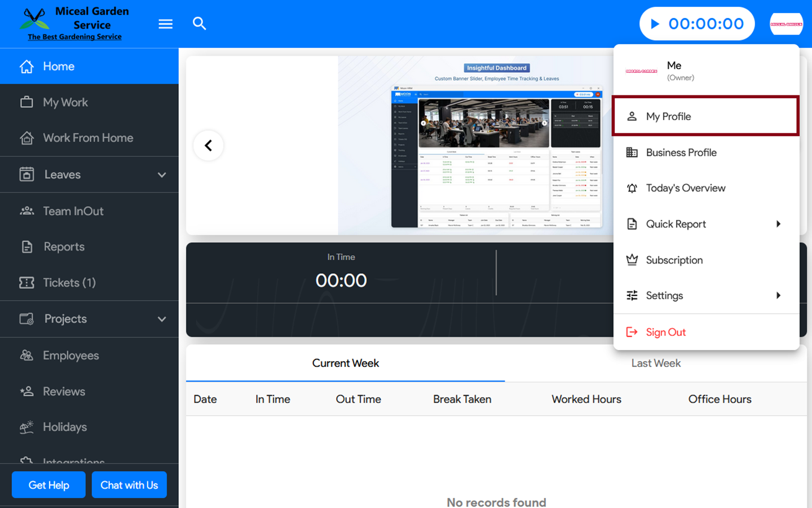Screen dimensions: 812x508
Task: Select Today's Overview option
Action: pyautogui.click(x=685, y=188)
